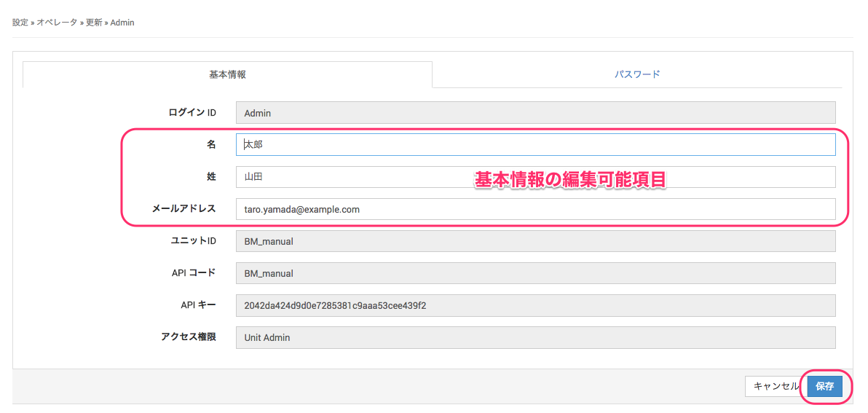
Task: Click the API キー label text
Action: click(198, 304)
